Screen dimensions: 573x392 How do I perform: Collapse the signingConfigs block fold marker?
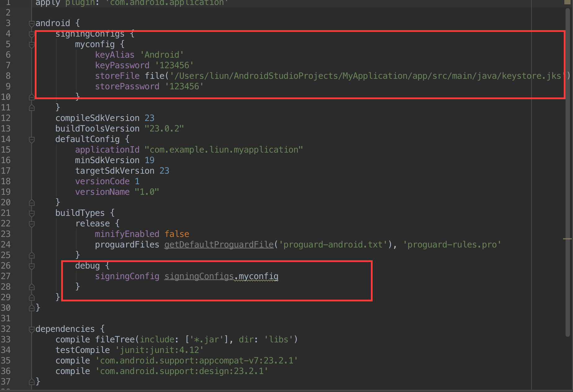(32, 34)
